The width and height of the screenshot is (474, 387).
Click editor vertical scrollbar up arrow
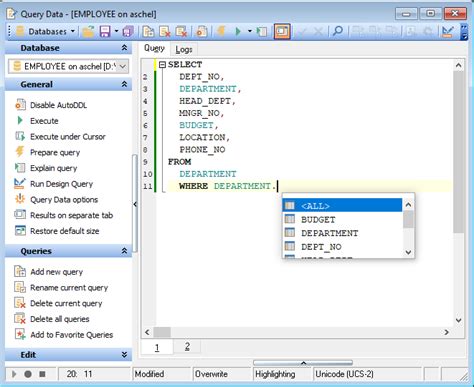point(459,65)
